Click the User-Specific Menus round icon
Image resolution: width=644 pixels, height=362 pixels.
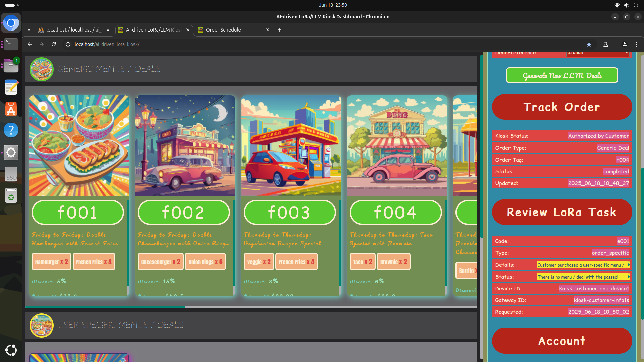tap(41, 325)
